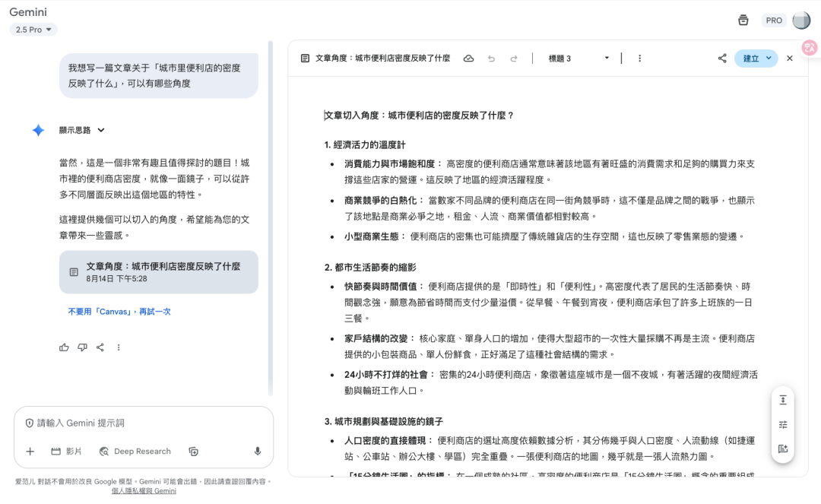
Task: Click the microphone icon in prompt box
Action: pyautogui.click(x=258, y=452)
